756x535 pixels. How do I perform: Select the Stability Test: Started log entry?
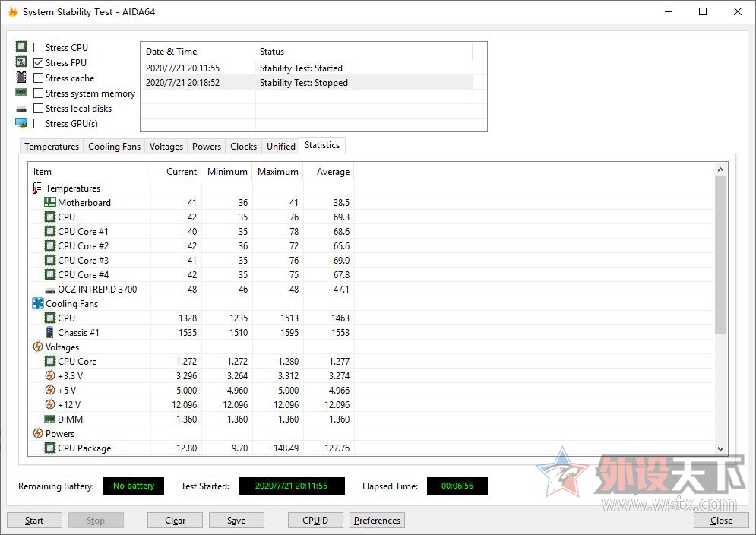click(307, 68)
